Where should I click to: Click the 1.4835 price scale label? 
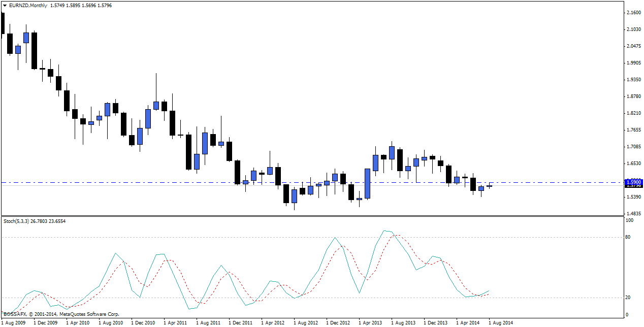point(633,214)
